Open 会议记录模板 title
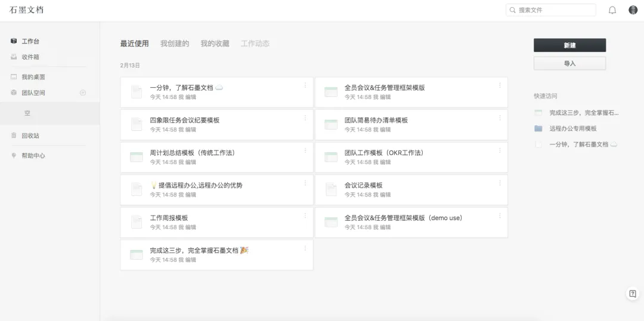Screen dimensions: 644x321 tap(364, 186)
